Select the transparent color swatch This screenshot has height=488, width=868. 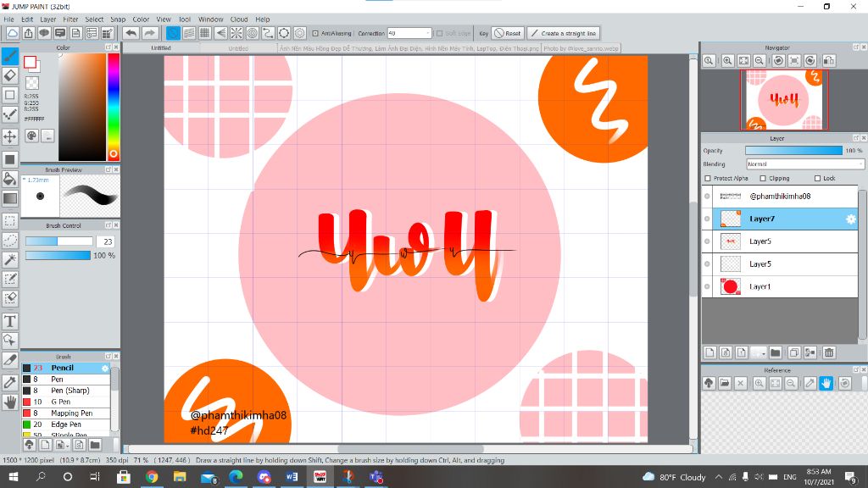pos(33,83)
